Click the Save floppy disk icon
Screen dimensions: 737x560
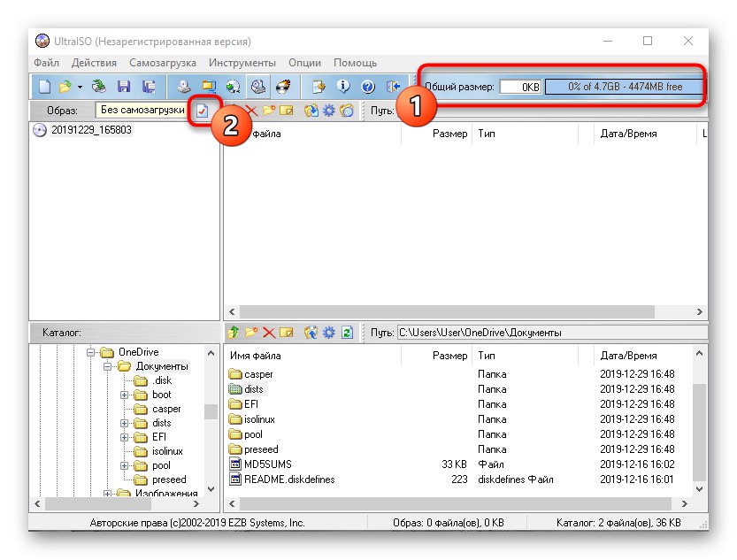point(124,87)
